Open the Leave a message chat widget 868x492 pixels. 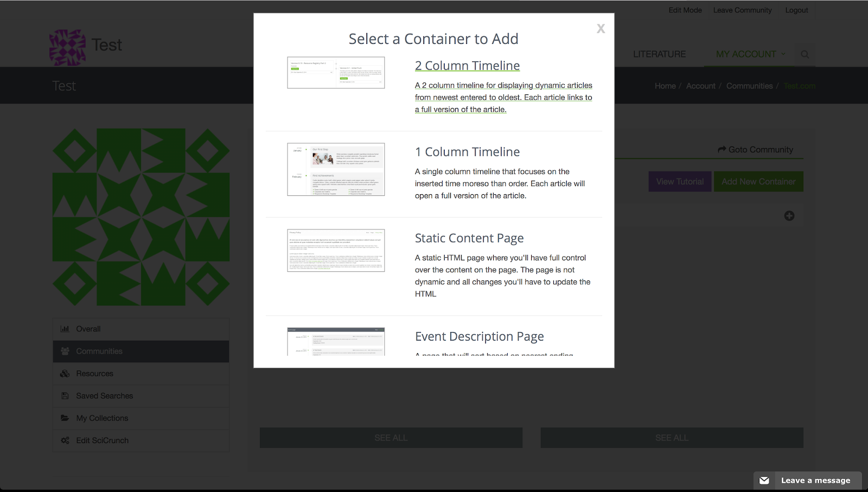point(808,481)
